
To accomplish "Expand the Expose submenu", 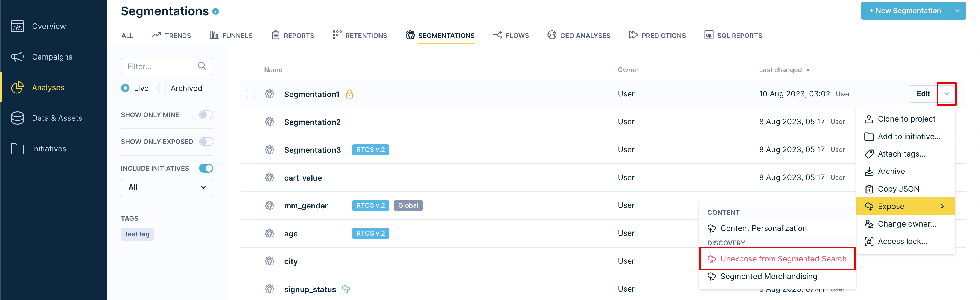I will [905, 207].
